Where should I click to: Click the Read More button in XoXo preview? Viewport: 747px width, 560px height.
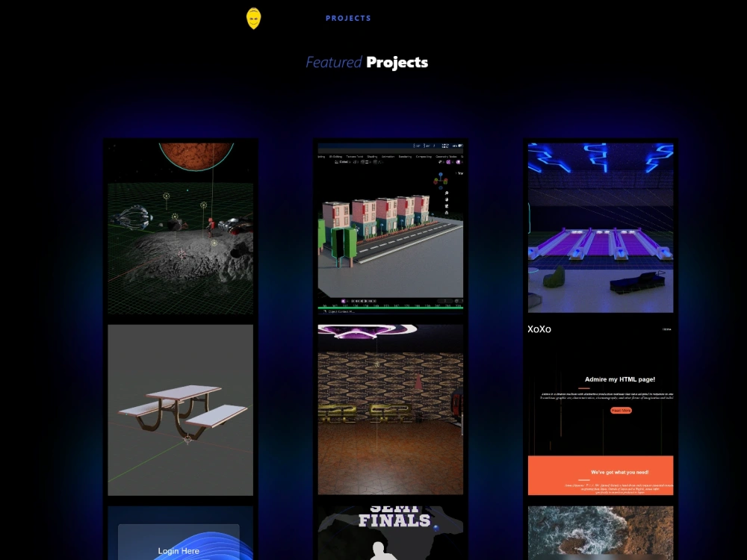621,411
